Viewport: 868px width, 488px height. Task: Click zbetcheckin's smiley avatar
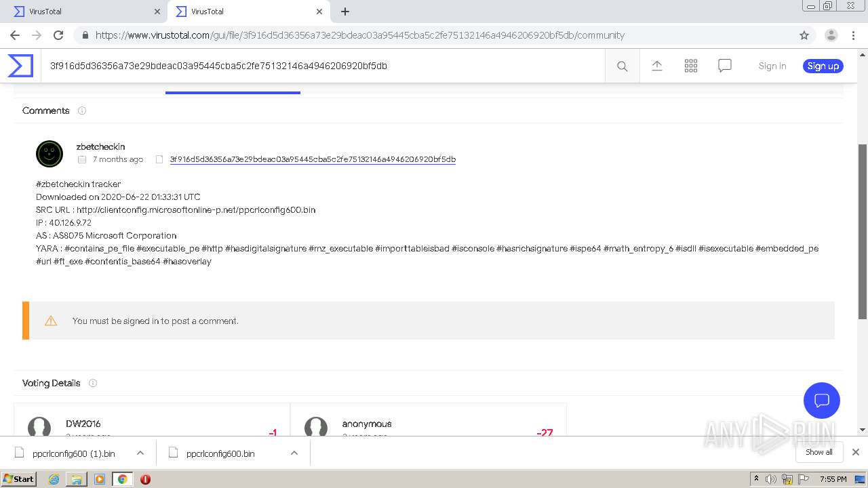click(x=50, y=154)
